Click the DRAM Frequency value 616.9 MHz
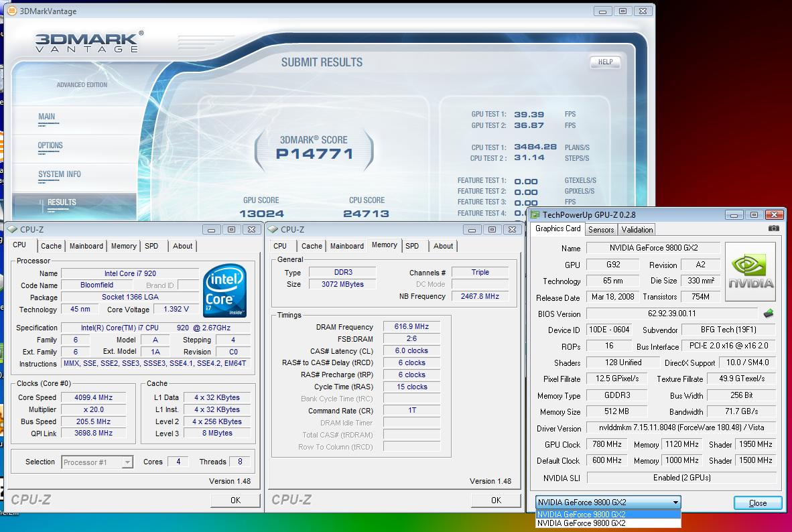This screenshot has height=532, width=792. (411, 327)
